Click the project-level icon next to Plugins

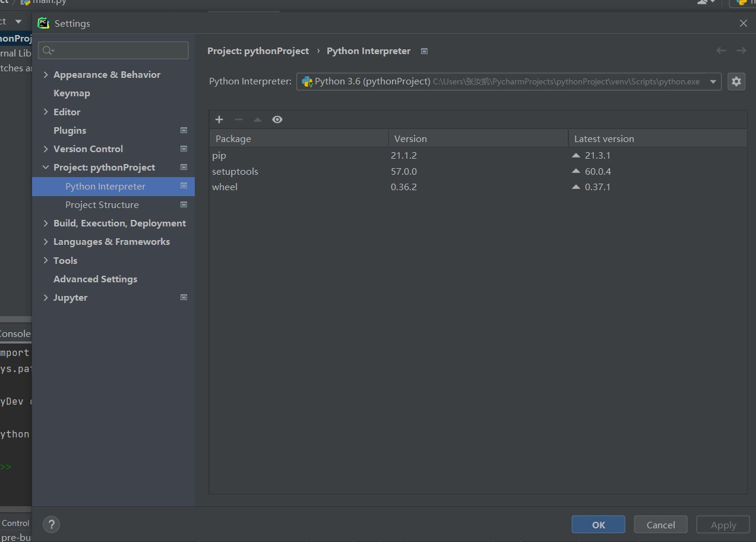(x=184, y=130)
